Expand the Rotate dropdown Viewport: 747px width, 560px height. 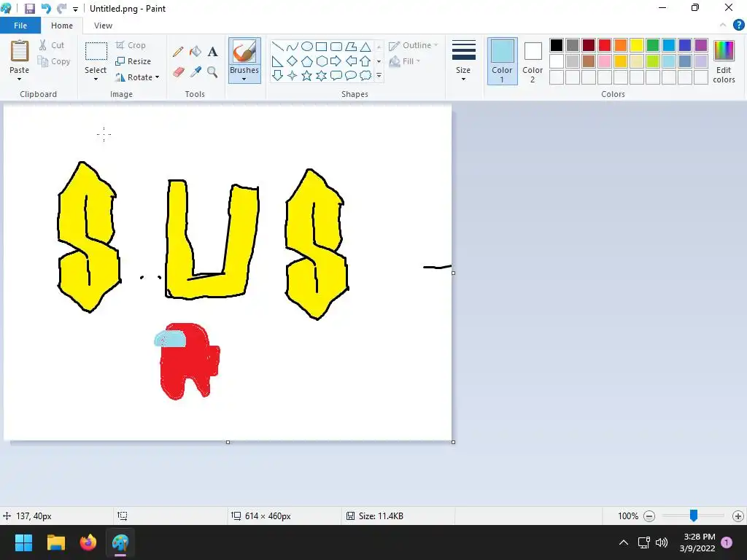pyautogui.click(x=158, y=77)
